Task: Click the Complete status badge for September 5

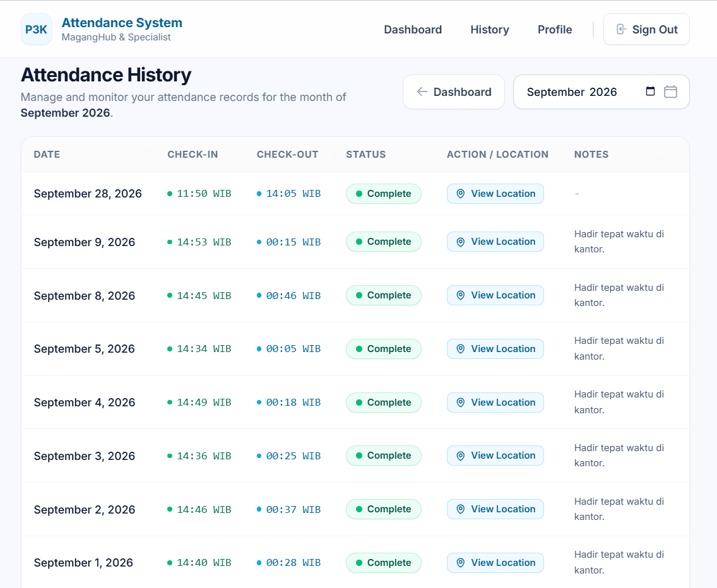Action: click(x=384, y=349)
